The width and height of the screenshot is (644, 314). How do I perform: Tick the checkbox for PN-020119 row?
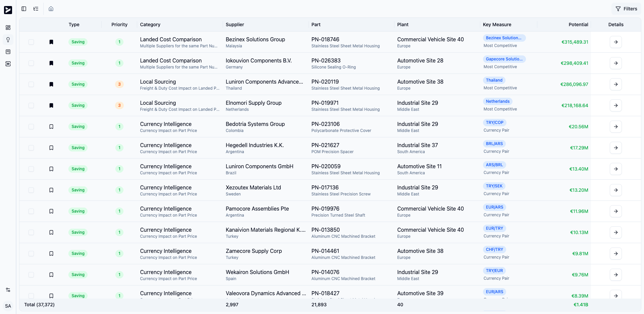click(31, 84)
